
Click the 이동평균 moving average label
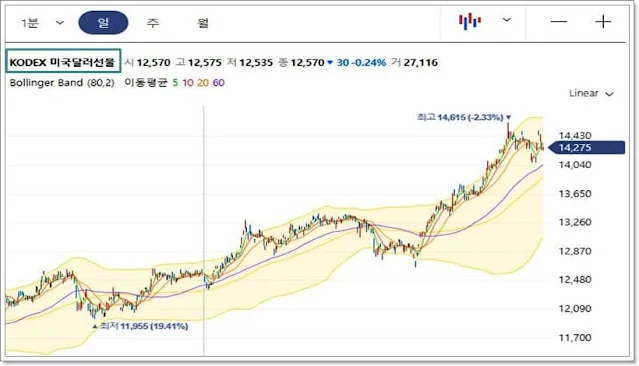click(146, 83)
